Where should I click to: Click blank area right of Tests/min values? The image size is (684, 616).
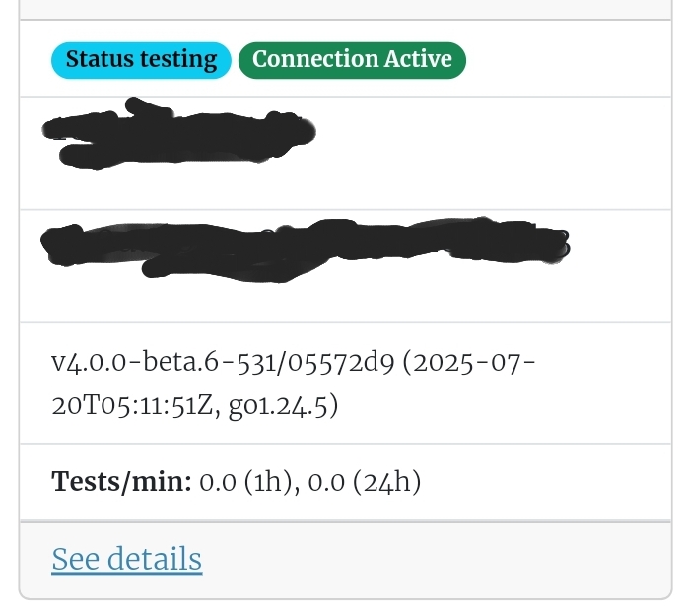545,482
